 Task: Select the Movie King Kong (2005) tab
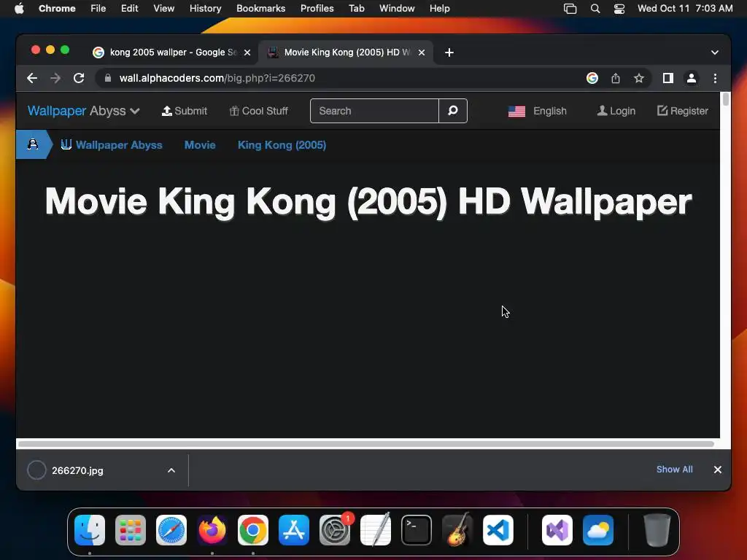(347, 52)
